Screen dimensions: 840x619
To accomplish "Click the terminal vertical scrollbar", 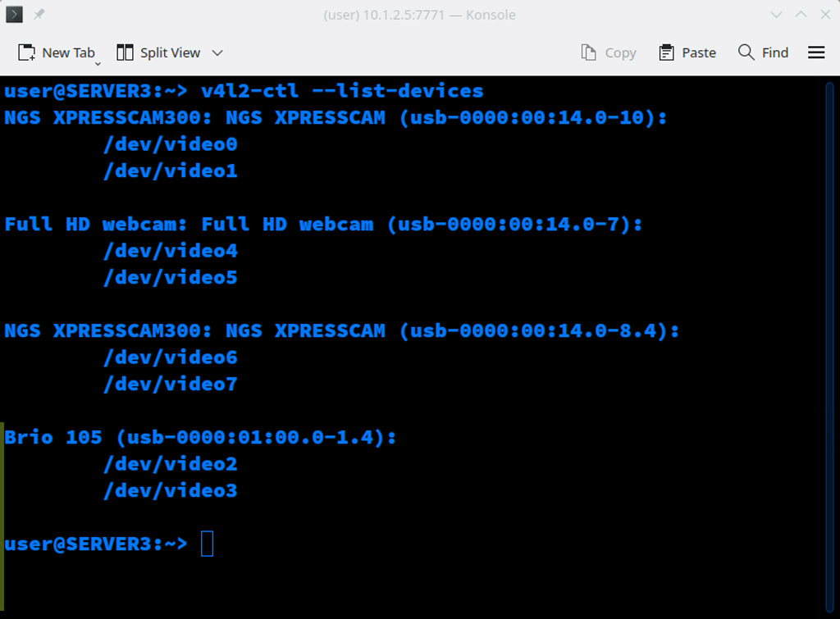I will [829, 347].
